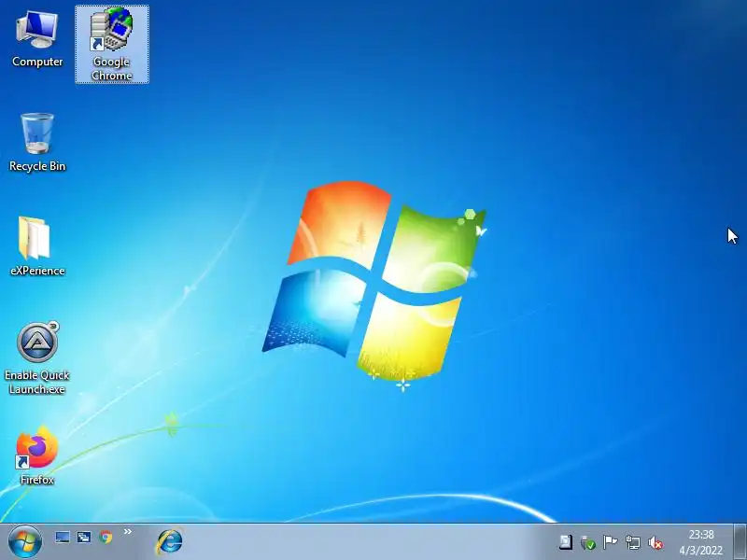Open the Windows Start menu
This screenshot has height=560, width=747.
[24, 542]
